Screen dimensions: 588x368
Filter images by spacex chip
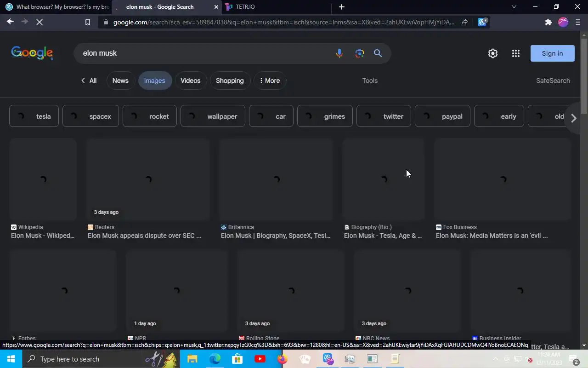(90, 116)
